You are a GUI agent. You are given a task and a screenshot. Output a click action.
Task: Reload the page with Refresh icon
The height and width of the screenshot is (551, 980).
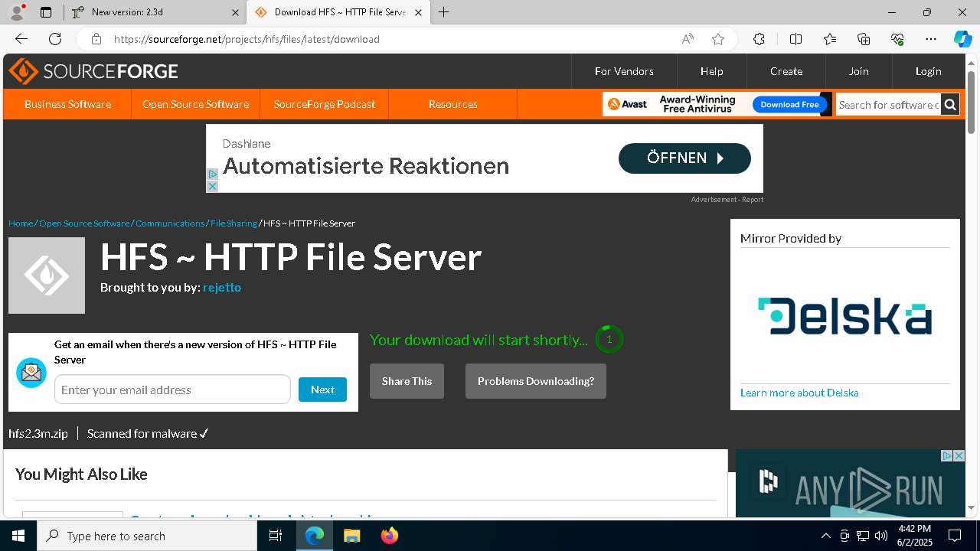pyautogui.click(x=55, y=39)
